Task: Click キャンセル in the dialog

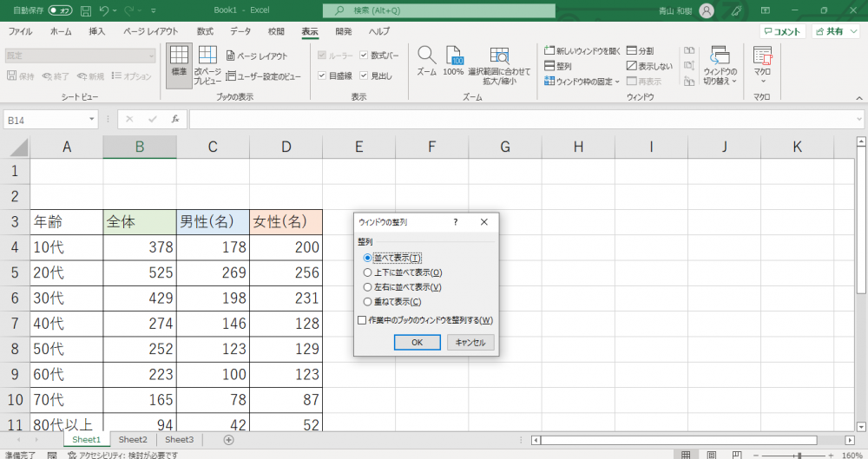Action: pos(470,342)
